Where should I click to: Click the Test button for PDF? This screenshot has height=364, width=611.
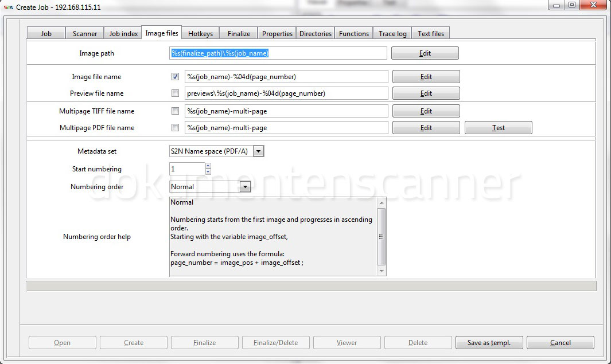[x=499, y=128]
